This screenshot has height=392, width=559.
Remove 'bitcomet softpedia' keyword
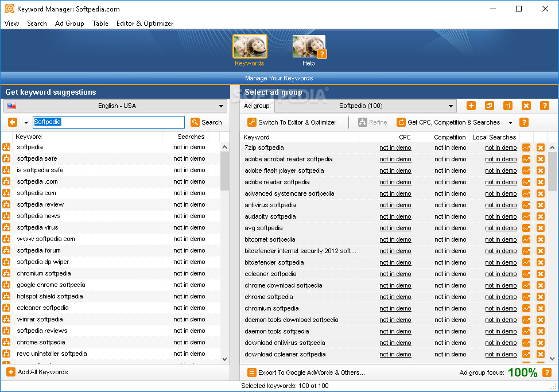coord(541,239)
